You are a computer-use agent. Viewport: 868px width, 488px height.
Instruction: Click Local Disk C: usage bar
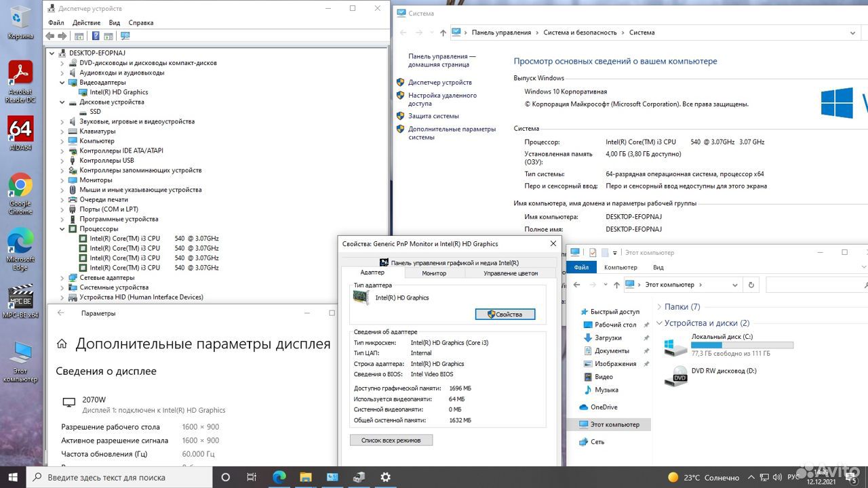coord(742,345)
